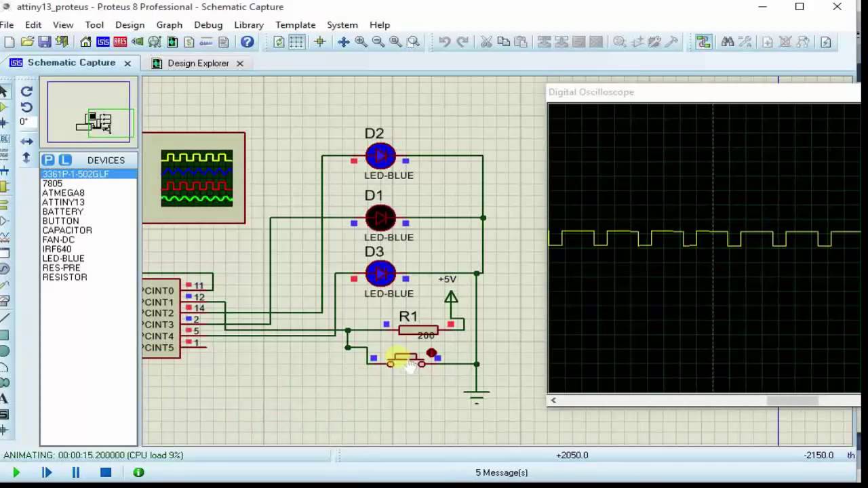The width and height of the screenshot is (868, 488).
Task: Undo the last change
Action: pos(445,42)
